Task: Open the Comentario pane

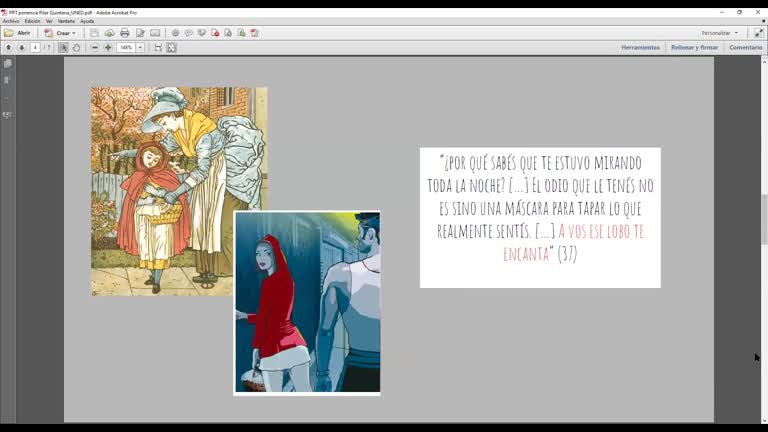Action: (x=745, y=47)
